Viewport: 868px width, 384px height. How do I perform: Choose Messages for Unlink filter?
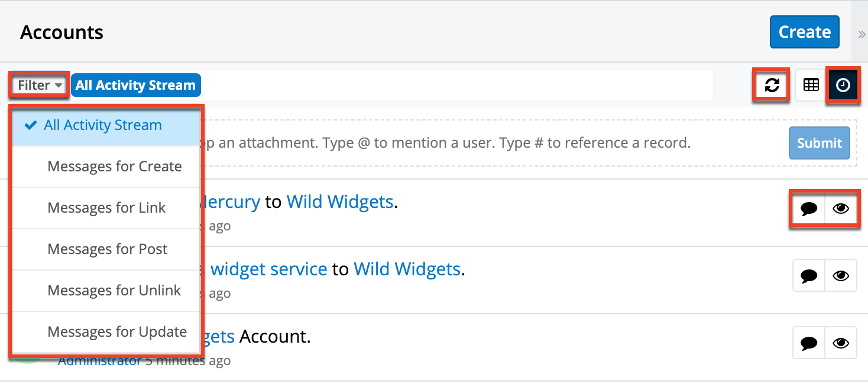coord(114,291)
